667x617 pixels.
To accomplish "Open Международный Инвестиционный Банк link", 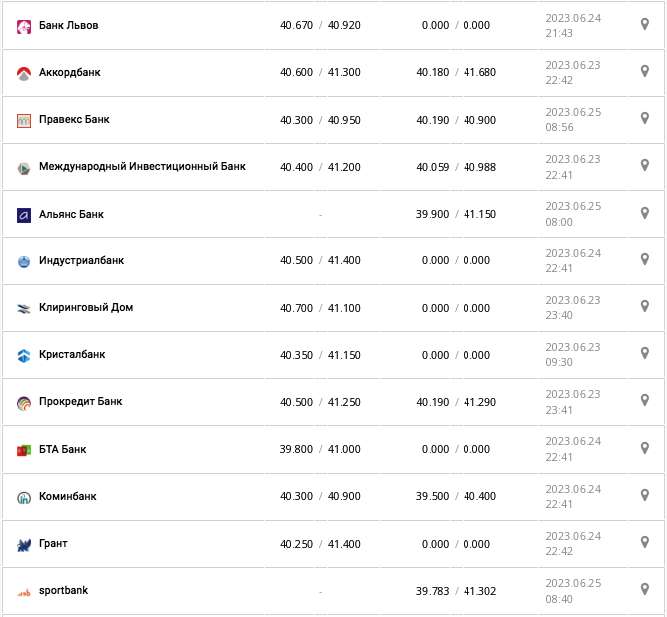I will coord(142,167).
